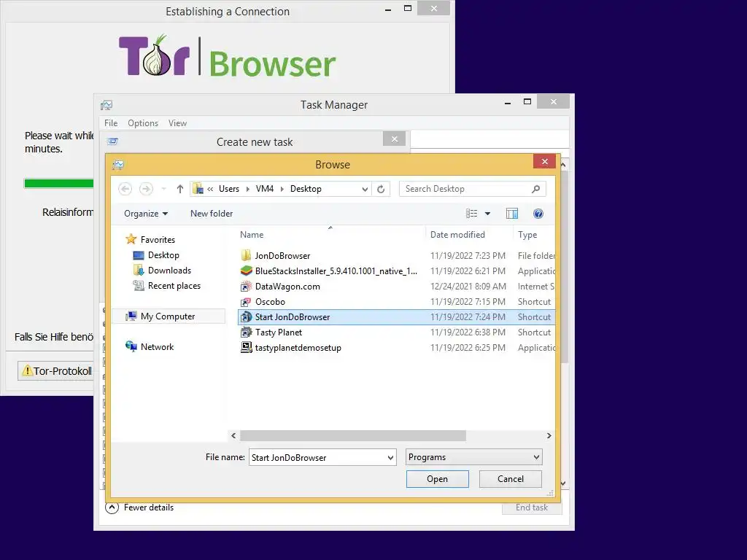Expand the address bar path dropdown
Screen dimensions: 747x560
pyautogui.click(x=365, y=189)
